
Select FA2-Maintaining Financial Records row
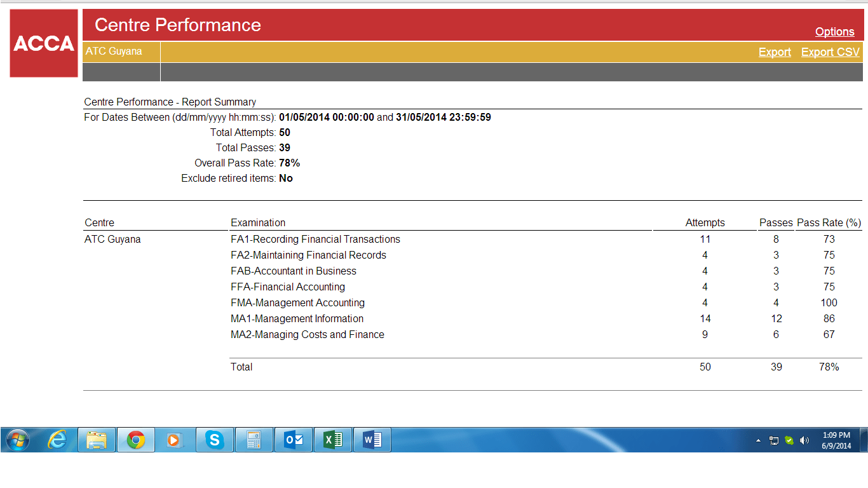tap(308, 255)
